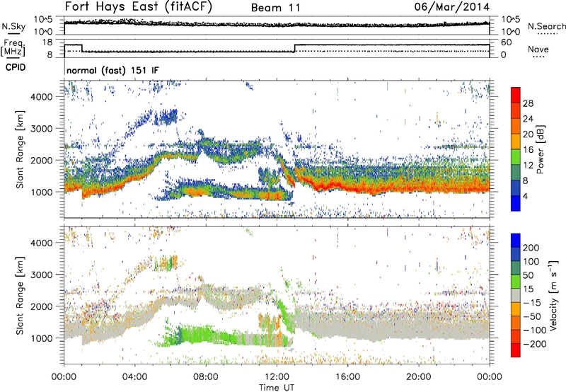Click the '-200' velocity colorbar tick value
This screenshot has height=392, width=566.
[x=534, y=344]
